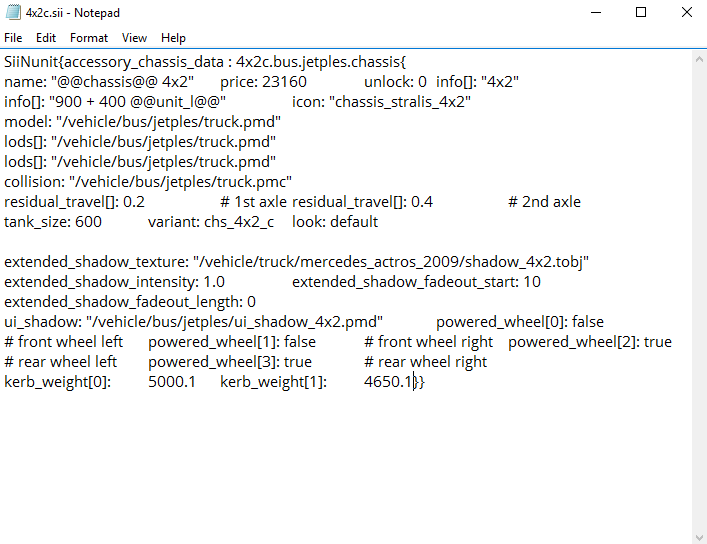Click "extended_shadow_intensity: 1.0" text
707x544 pixels.
115,282
